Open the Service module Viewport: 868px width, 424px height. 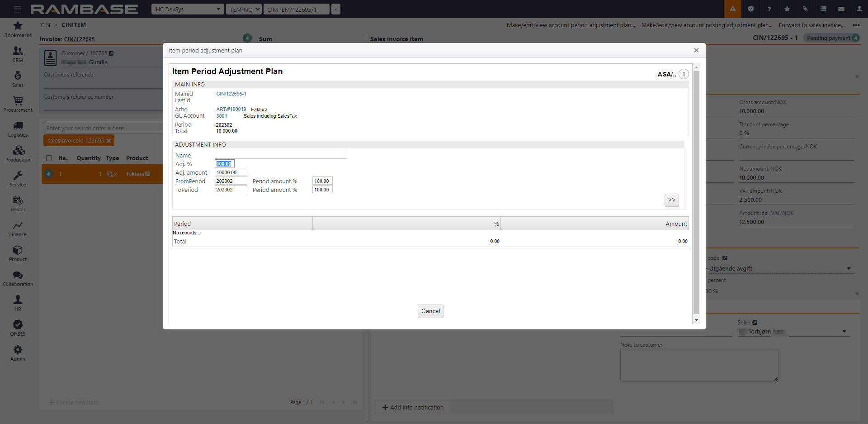18,179
